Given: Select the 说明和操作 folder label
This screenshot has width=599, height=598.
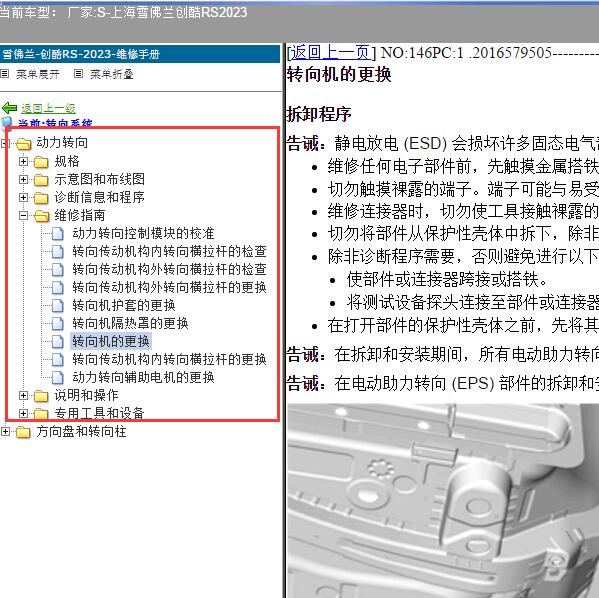Looking at the screenshot, I should pyautogui.click(x=86, y=395).
